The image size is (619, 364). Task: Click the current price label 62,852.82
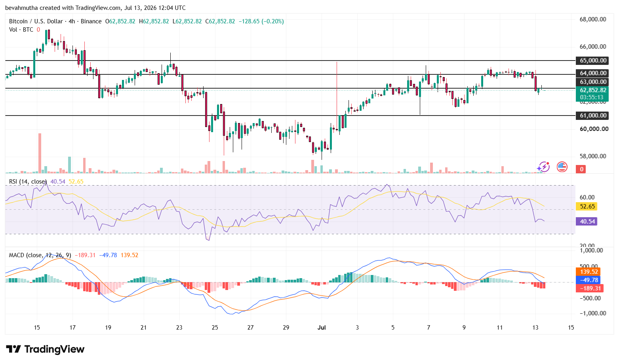pos(592,90)
